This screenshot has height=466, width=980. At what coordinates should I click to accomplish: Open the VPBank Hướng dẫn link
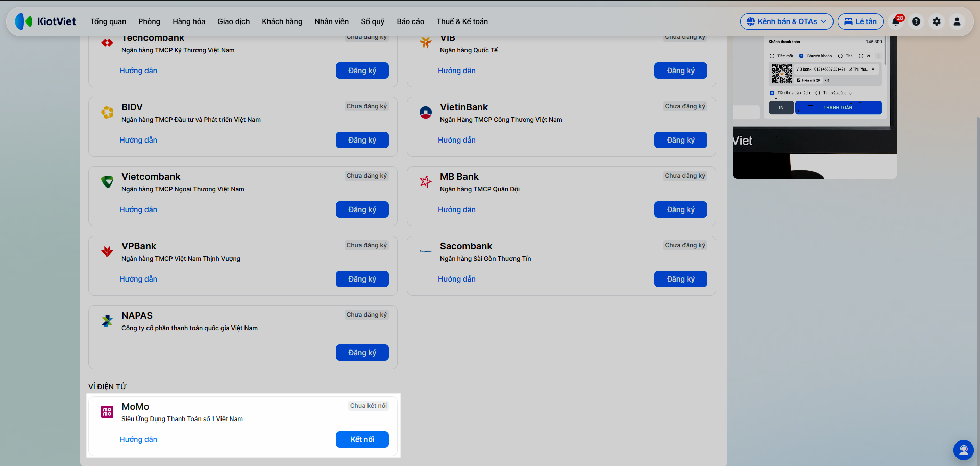(138, 279)
